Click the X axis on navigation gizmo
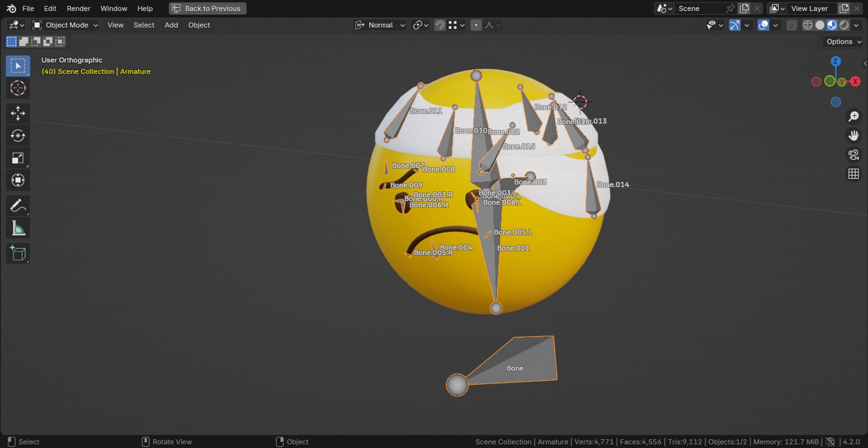The width and height of the screenshot is (868, 448). point(855,82)
